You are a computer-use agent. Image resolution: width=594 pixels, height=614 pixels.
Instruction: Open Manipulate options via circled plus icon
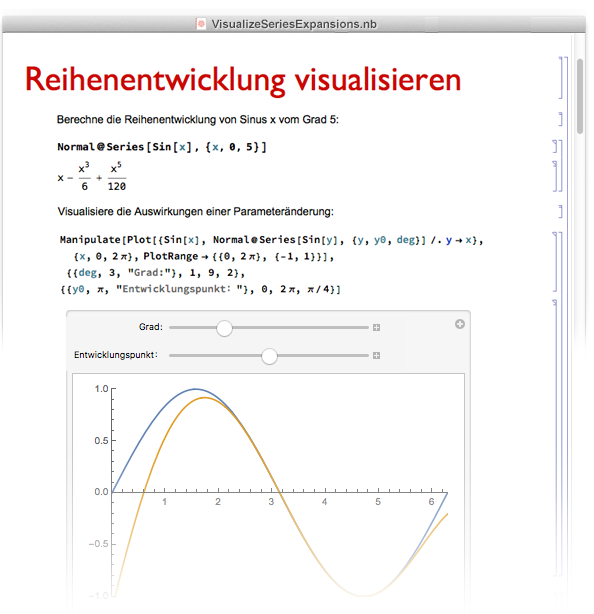click(x=460, y=324)
